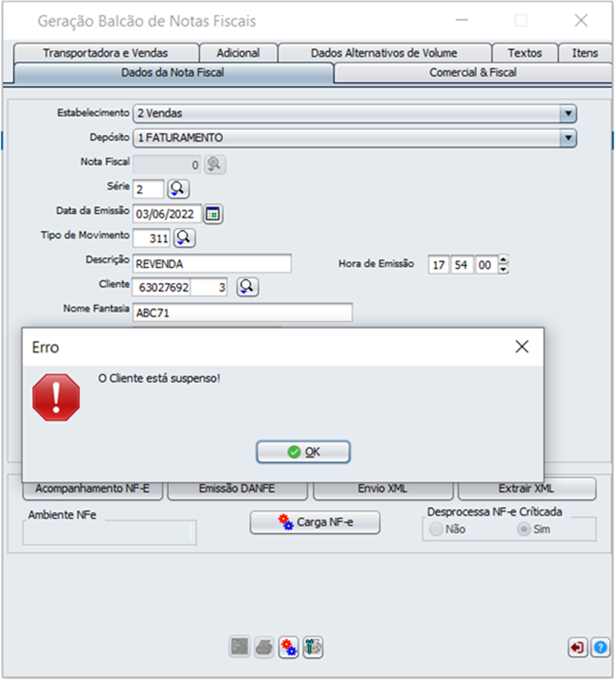Switch to the Adicional tab
The image size is (616, 681).
click(x=238, y=53)
